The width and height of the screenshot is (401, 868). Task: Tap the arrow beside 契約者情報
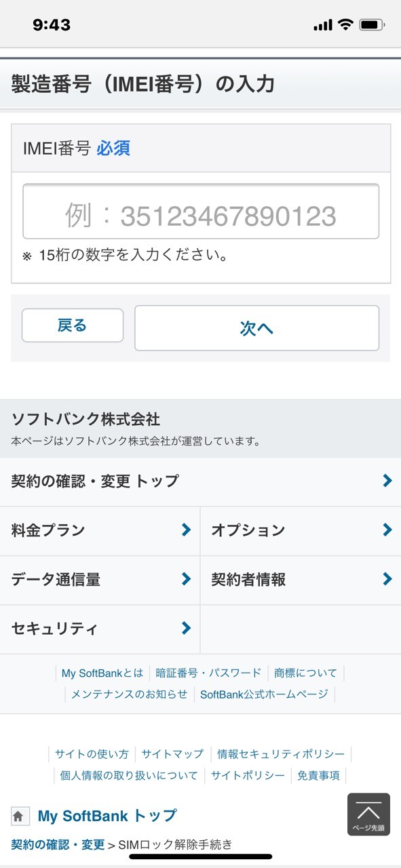(x=387, y=579)
